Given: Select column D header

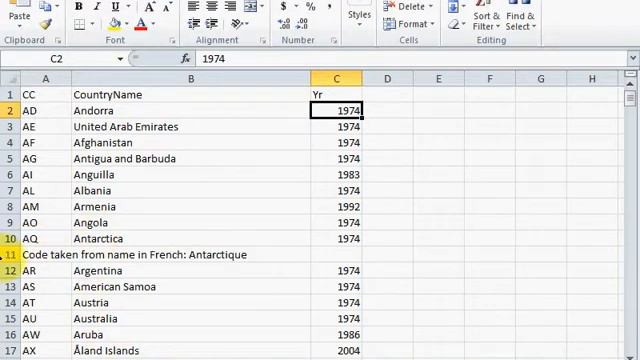Looking at the screenshot, I should coord(388,79).
